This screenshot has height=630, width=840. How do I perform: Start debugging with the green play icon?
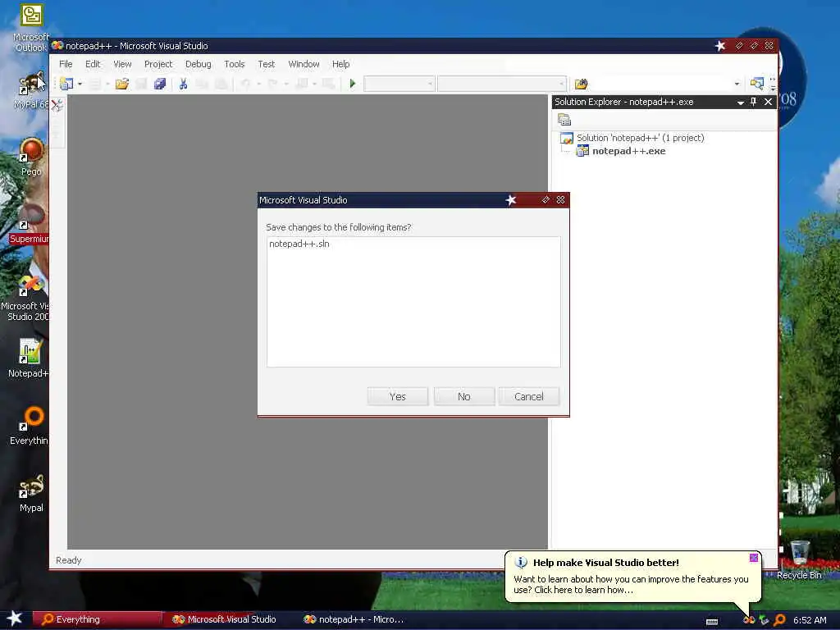353,84
